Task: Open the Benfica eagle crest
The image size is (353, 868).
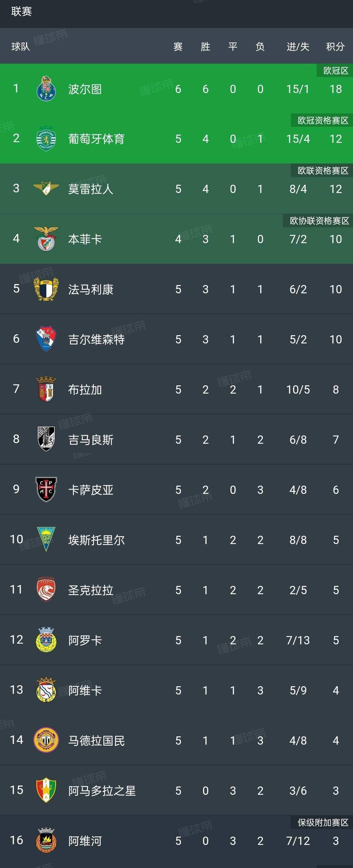Action: (46, 239)
